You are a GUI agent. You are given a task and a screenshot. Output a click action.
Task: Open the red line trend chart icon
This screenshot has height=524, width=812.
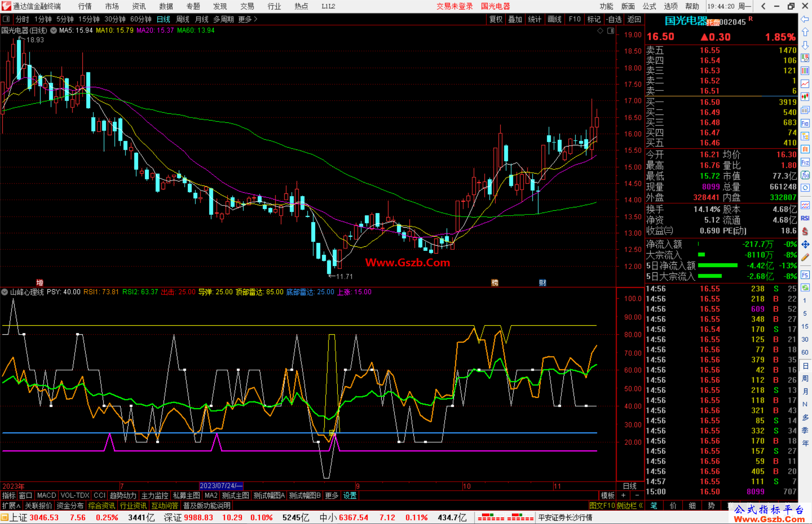tap(805, 84)
